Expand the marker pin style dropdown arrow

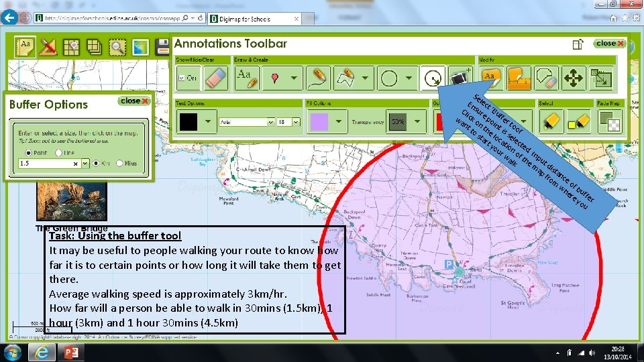tap(294, 78)
